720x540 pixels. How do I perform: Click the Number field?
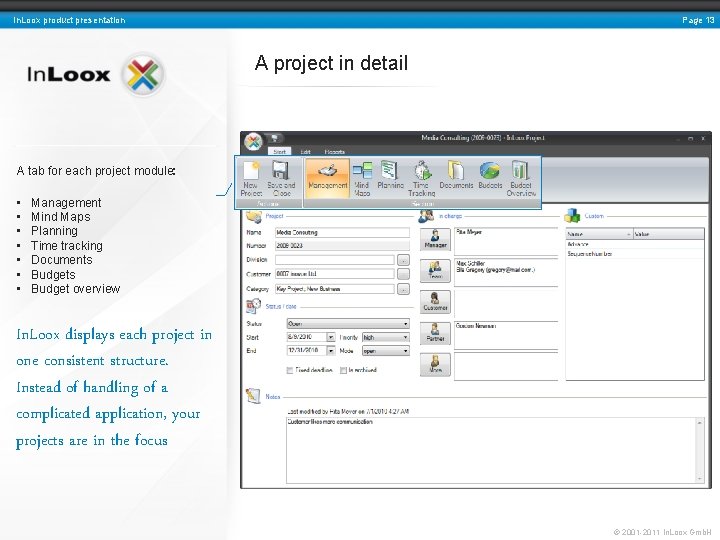pos(342,246)
